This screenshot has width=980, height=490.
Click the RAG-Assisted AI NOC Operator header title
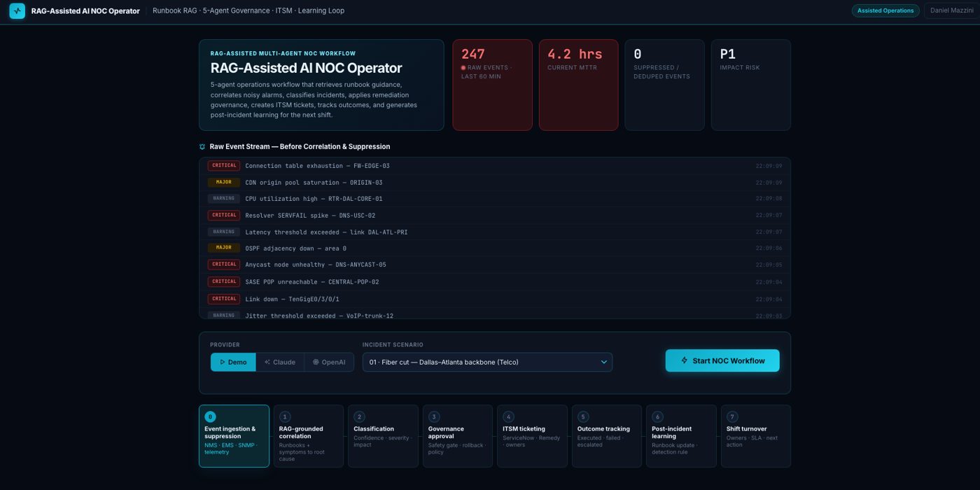coord(85,10)
